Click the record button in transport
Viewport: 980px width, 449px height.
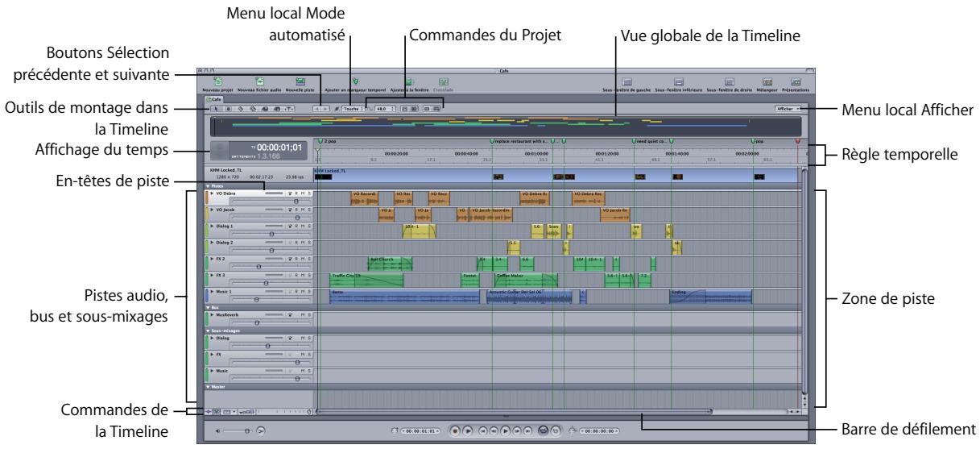tap(457, 431)
